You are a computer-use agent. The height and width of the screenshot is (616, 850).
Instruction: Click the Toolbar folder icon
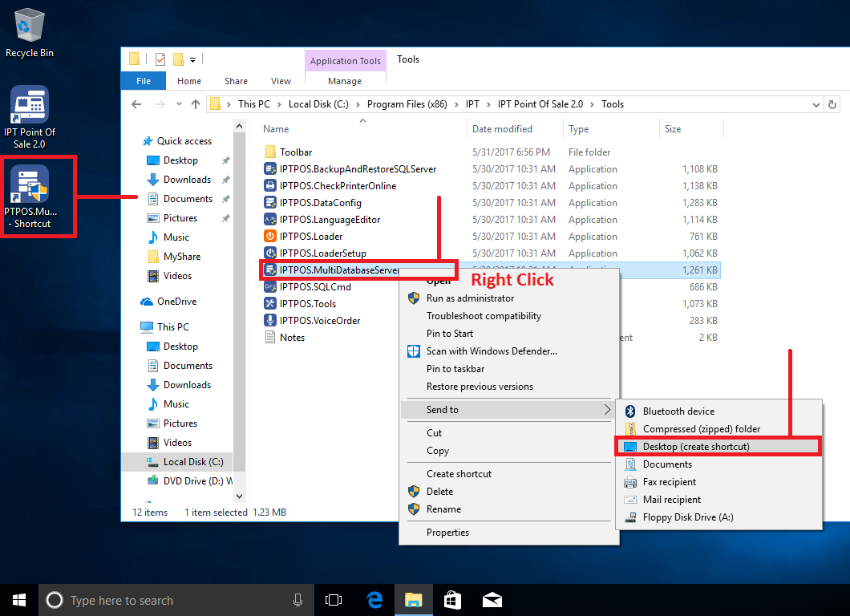270,152
